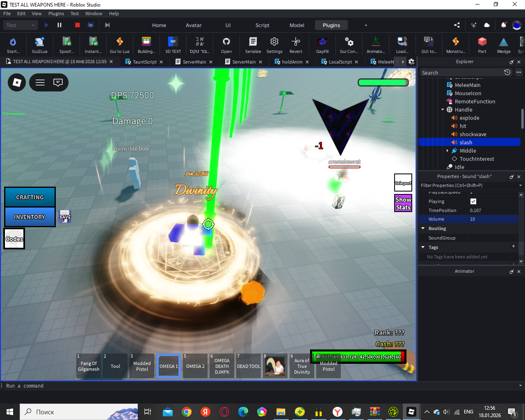
Task: Click the SAVE floppy disk icon
Action: (x=65, y=216)
